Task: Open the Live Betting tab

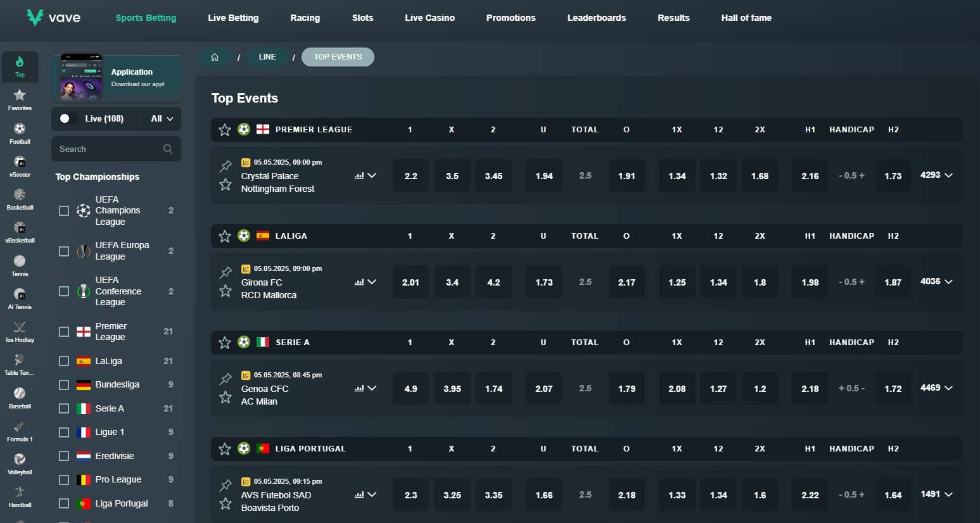Action: click(233, 18)
